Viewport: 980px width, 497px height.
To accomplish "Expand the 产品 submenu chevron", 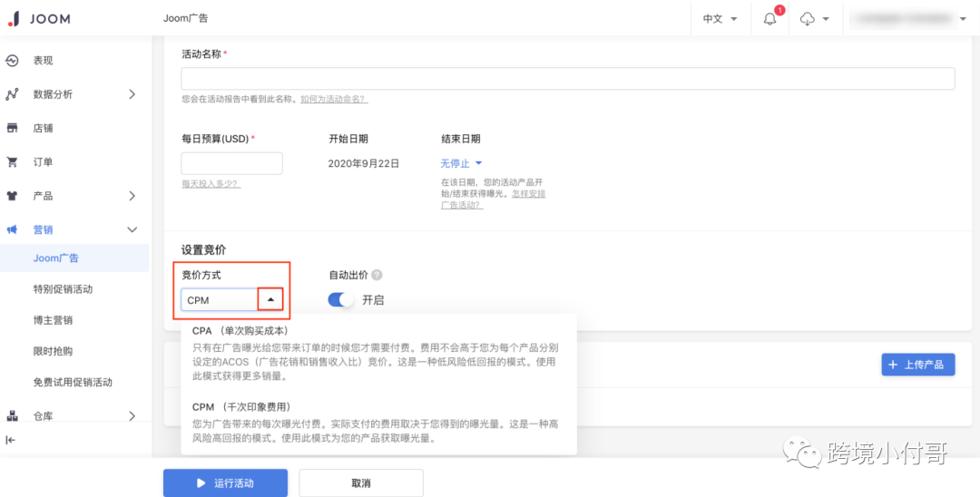I will coord(132,195).
